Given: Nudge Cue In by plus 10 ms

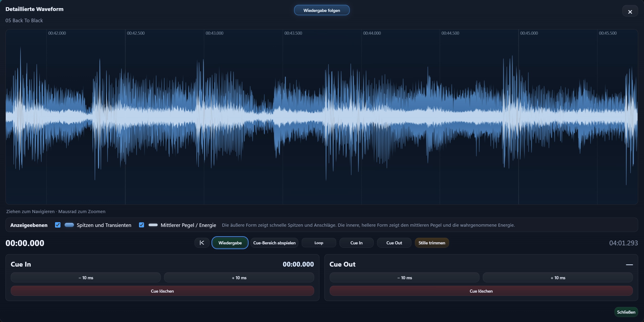Looking at the screenshot, I should click(239, 278).
